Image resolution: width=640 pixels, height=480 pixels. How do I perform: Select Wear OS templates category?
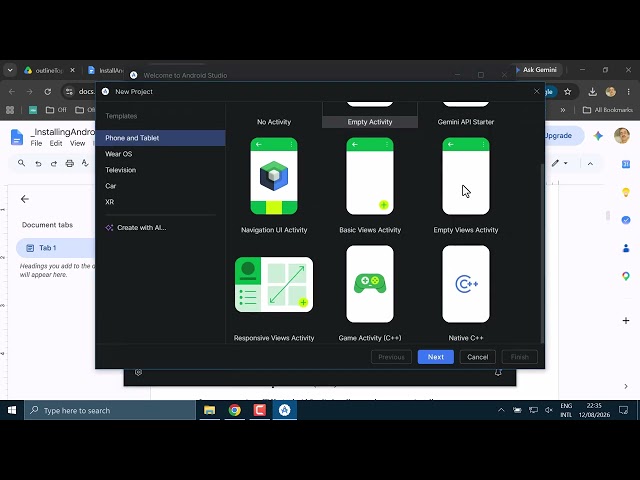(x=160, y=154)
